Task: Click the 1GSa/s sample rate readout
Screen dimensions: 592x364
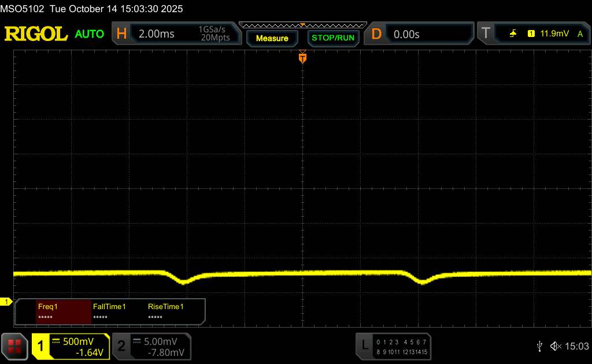Action: tap(214, 29)
